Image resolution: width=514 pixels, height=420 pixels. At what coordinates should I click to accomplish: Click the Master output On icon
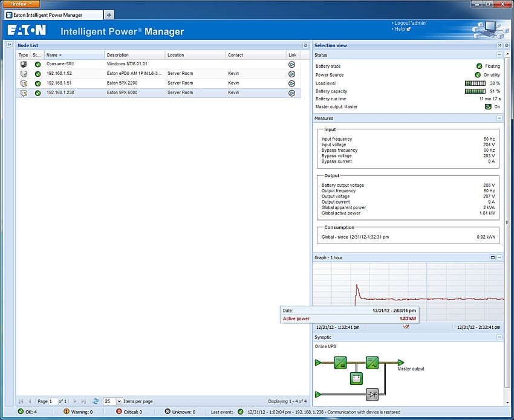pyautogui.click(x=488, y=106)
